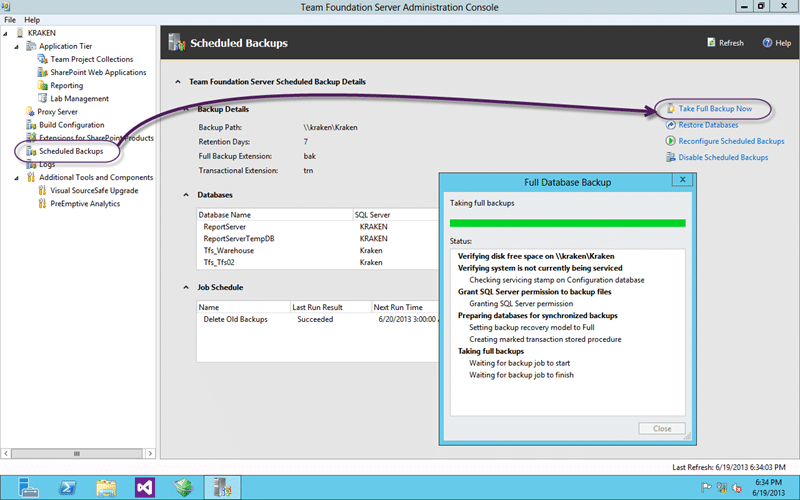Click the green backup progress bar
Image resolution: width=800 pixels, height=500 pixels.
tap(567, 223)
